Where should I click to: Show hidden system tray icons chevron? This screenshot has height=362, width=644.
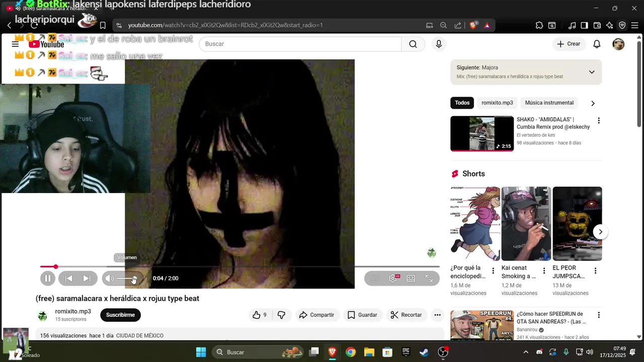526,352
